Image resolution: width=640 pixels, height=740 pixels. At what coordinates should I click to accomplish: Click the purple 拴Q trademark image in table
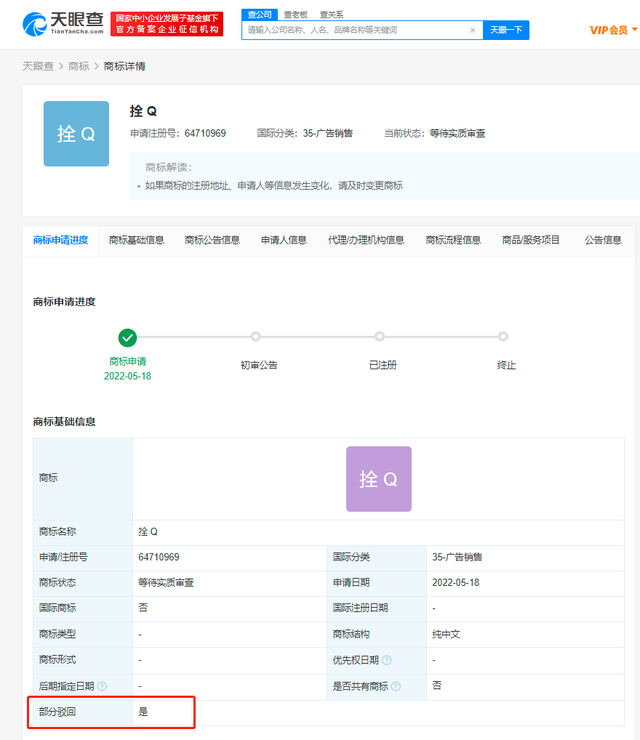tap(379, 479)
